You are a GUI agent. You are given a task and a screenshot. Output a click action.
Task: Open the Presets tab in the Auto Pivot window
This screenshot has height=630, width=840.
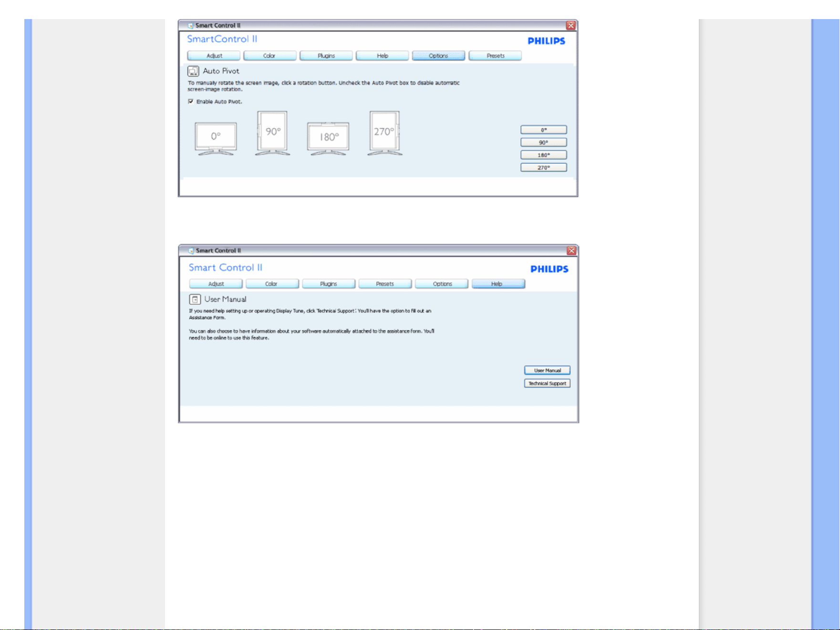point(495,56)
